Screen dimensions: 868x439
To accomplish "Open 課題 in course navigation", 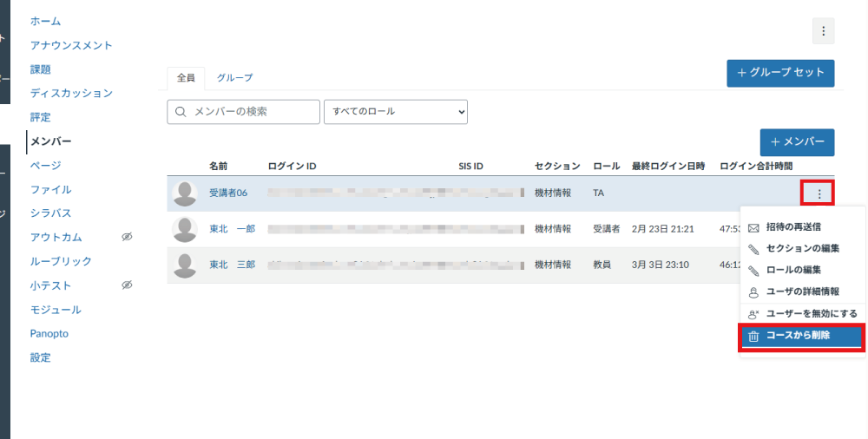I will point(41,69).
